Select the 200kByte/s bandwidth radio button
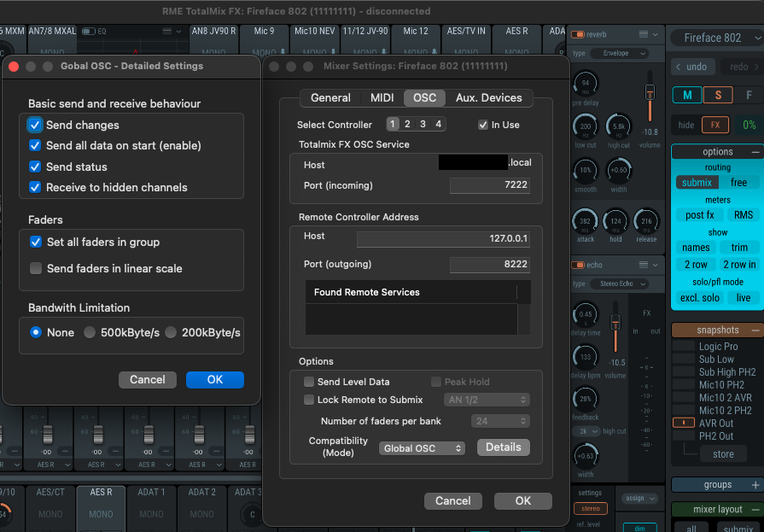Viewport: 764px width, 532px height. pos(171,332)
